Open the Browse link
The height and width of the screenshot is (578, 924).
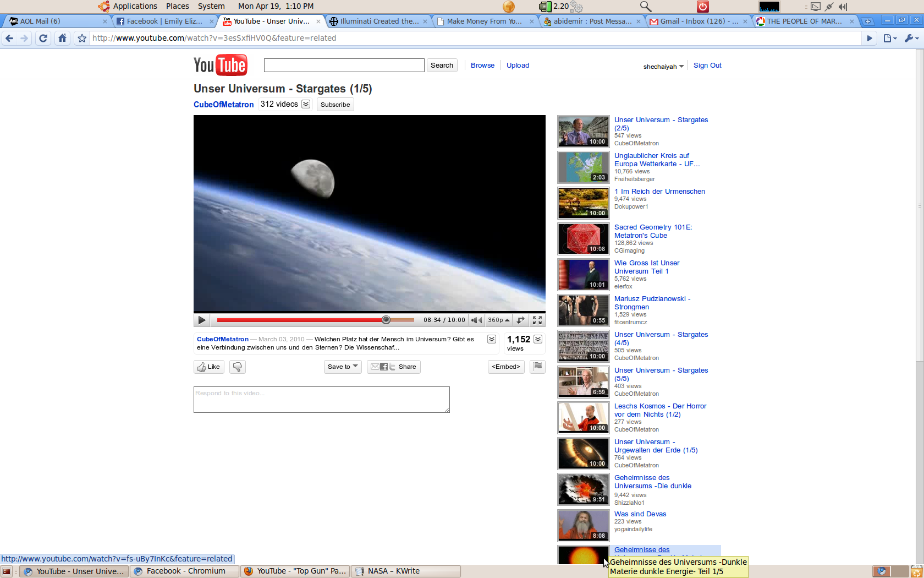coord(482,65)
